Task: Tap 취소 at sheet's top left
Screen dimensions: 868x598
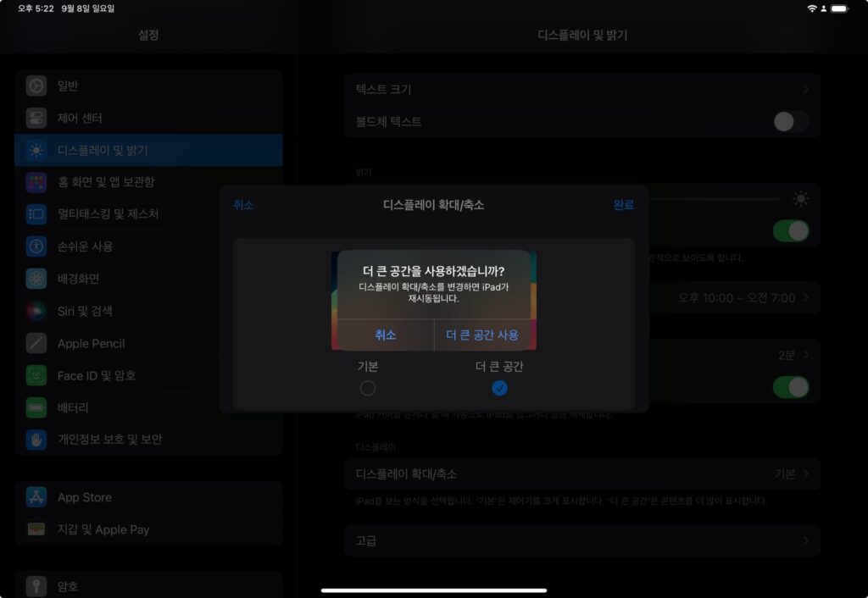Action: pos(243,205)
